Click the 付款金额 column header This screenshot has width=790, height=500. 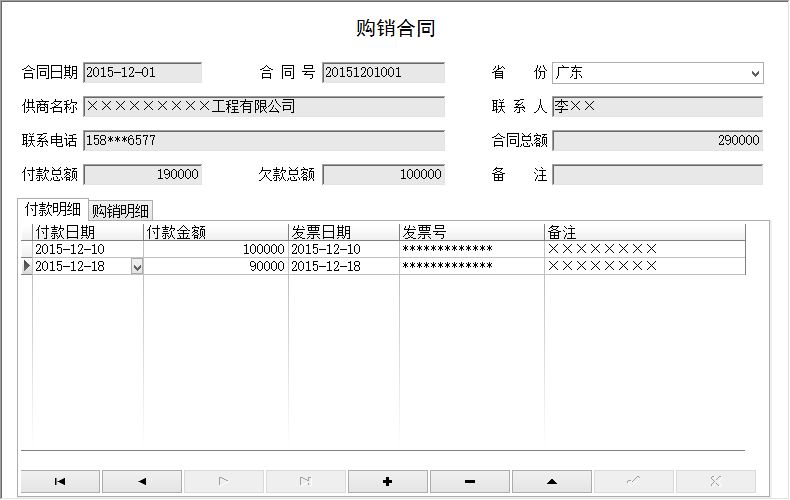[216, 232]
